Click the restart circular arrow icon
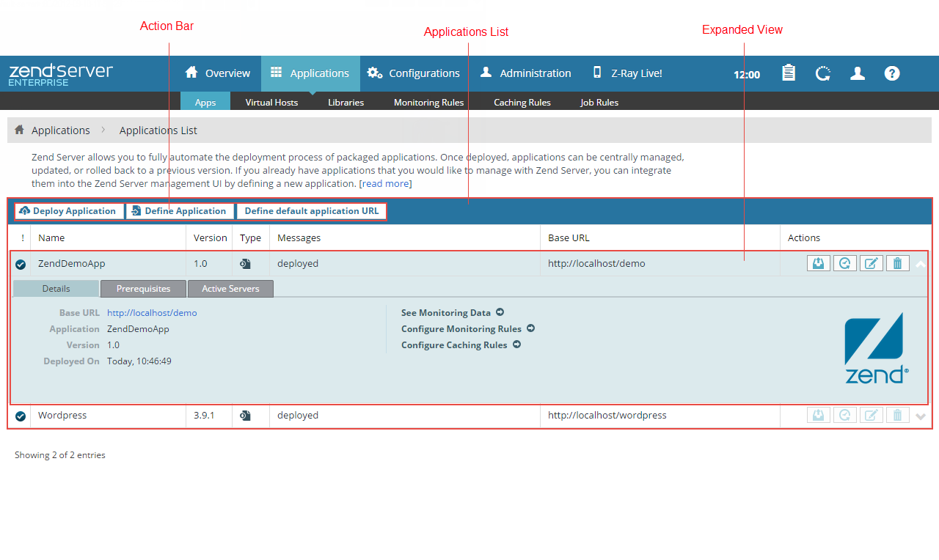This screenshot has height=560, width=939. (823, 73)
